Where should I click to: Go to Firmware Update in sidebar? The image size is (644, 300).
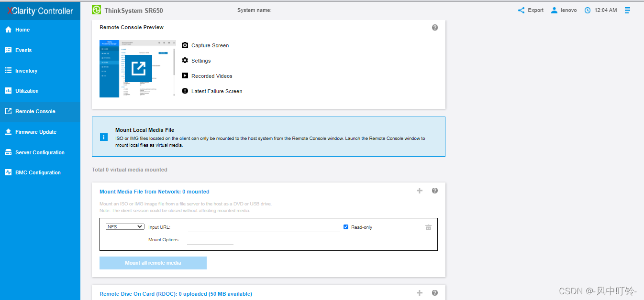(x=36, y=132)
